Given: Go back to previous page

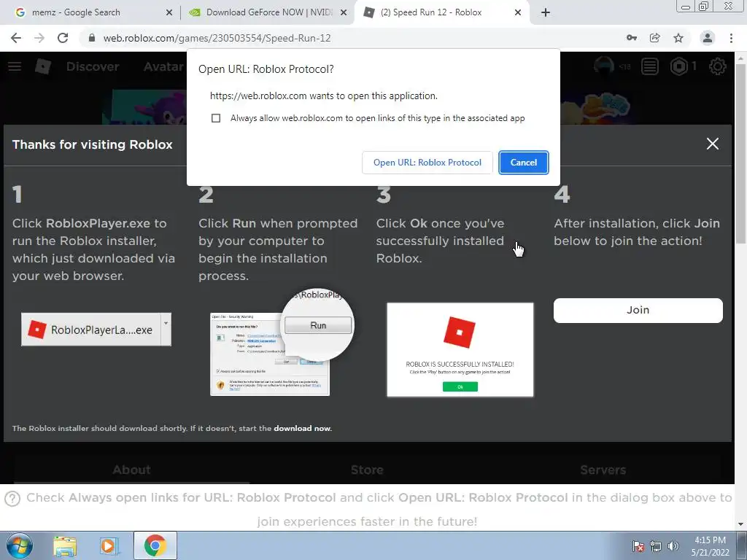Looking at the screenshot, I should (x=16, y=38).
